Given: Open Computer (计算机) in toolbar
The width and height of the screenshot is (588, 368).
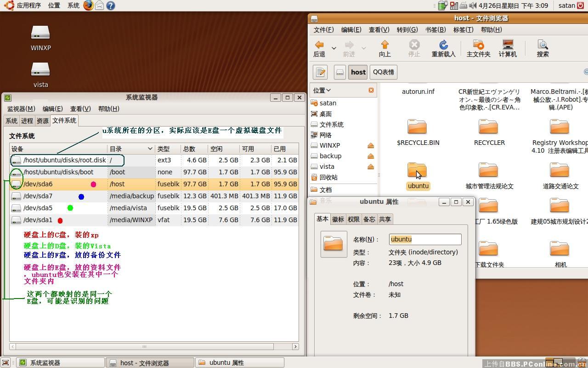Looking at the screenshot, I should [508, 45].
